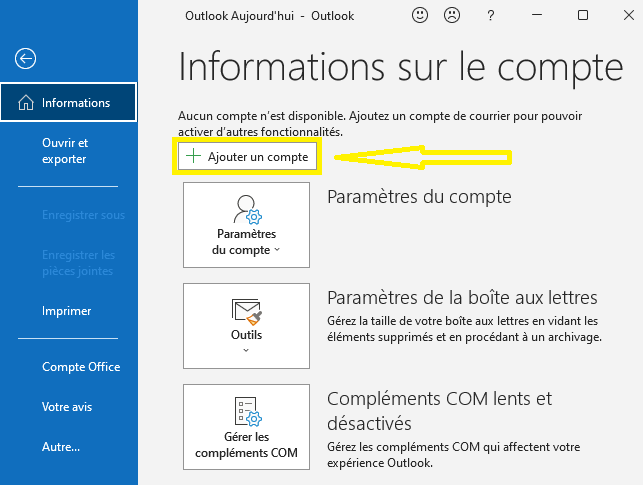Image resolution: width=643 pixels, height=485 pixels.
Task: Click the Ajouter un compte button label
Action: point(258,157)
